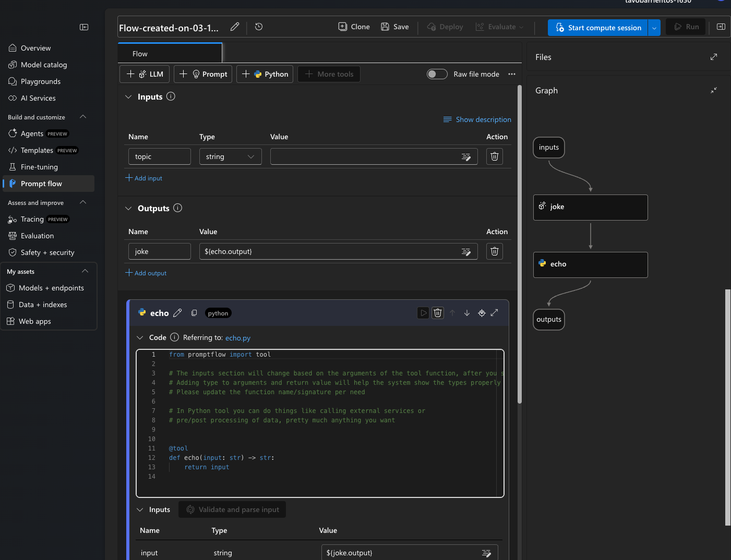The width and height of the screenshot is (731, 560).
Task: Open Models + endpoints
Action: click(49, 288)
